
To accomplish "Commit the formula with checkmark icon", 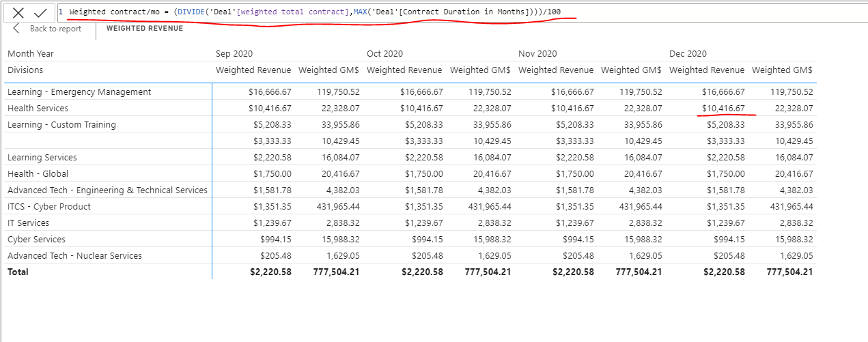I will coord(40,12).
